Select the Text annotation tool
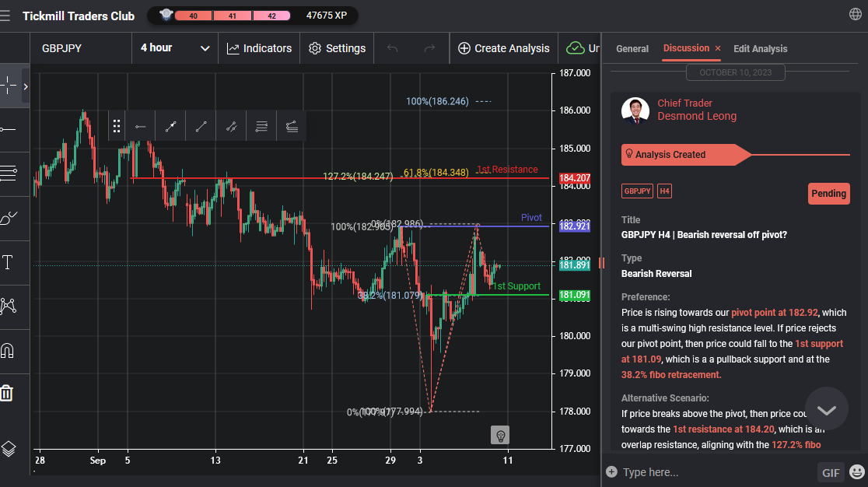The width and height of the screenshot is (868, 487). (8, 262)
